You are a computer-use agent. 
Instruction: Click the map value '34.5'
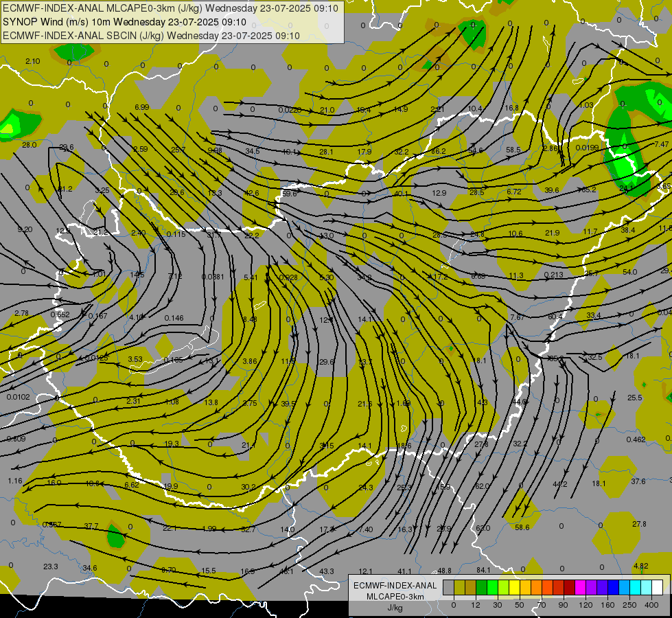253,151
